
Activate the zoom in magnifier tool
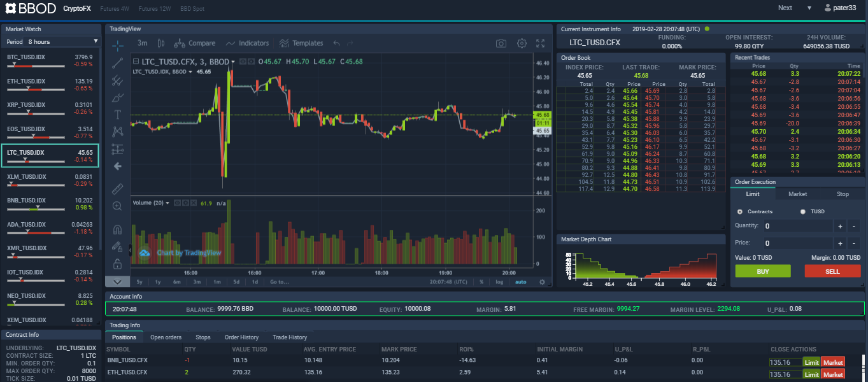[118, 206]
